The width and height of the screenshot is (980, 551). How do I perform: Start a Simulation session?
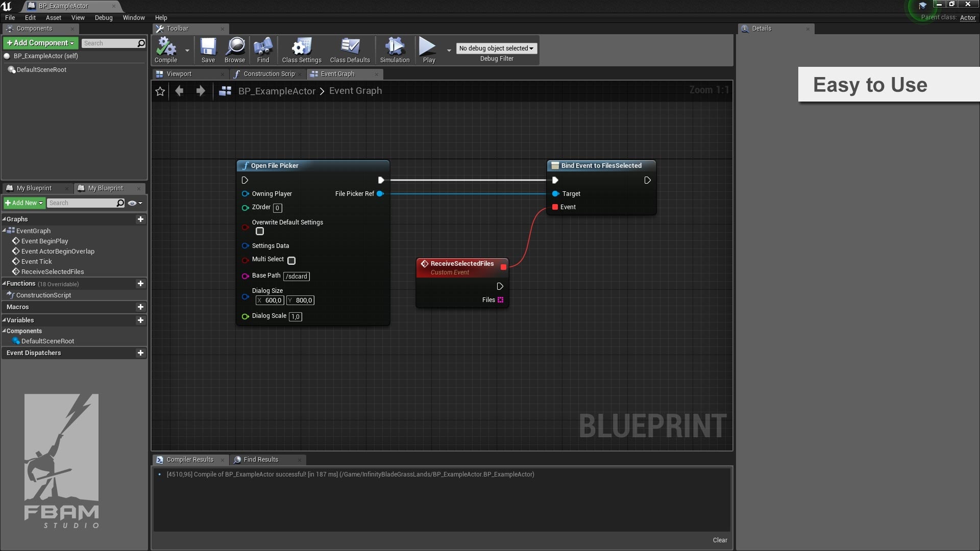point(394,49)
